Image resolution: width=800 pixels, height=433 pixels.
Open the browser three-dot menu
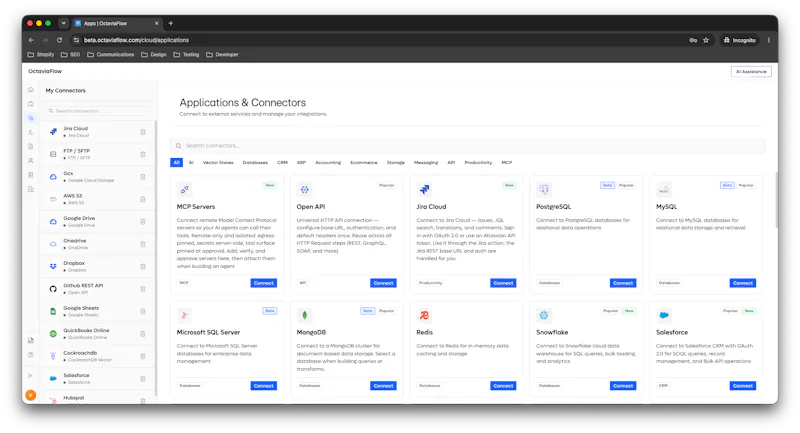(768, 40)
